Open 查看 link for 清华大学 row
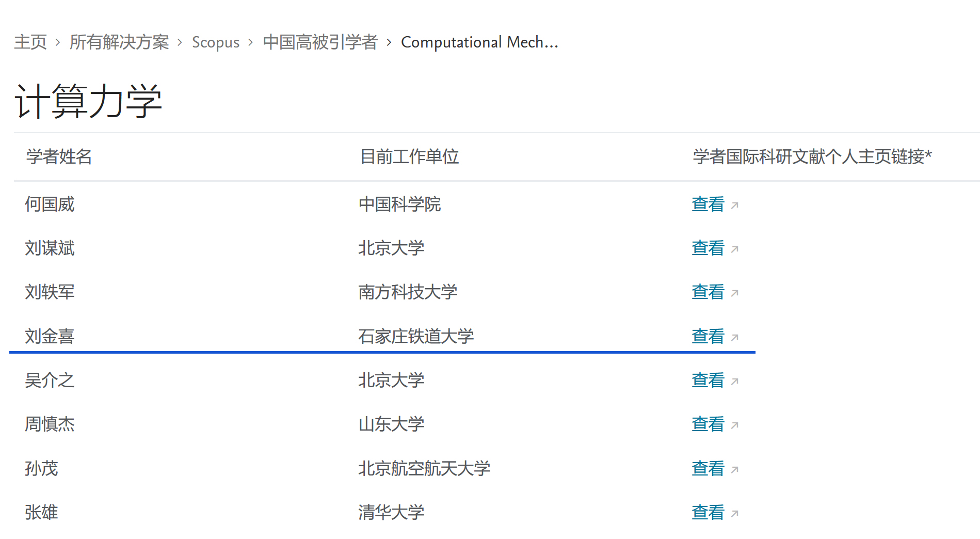This screenshot has height=539, width=980. tap(708, 513)
